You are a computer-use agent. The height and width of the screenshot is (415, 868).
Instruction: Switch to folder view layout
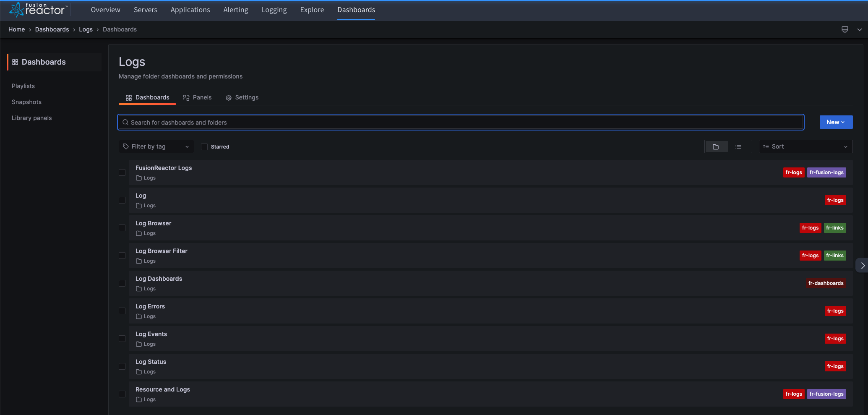click(x=716, y=147)
